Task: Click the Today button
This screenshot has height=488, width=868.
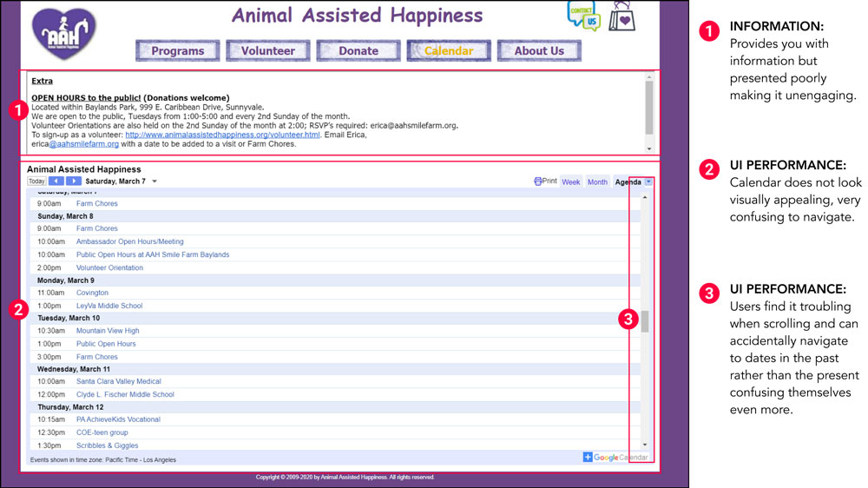Action: click(x=36, y=181)
